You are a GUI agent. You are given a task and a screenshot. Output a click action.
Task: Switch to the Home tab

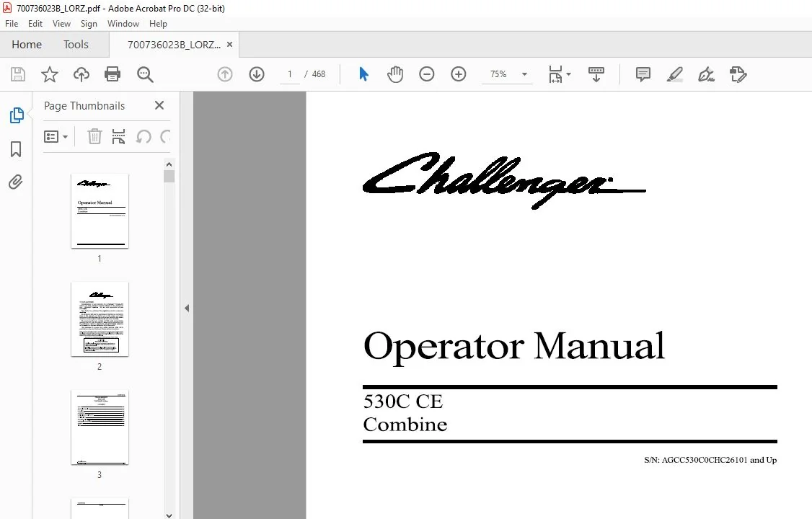click(27, 45)
